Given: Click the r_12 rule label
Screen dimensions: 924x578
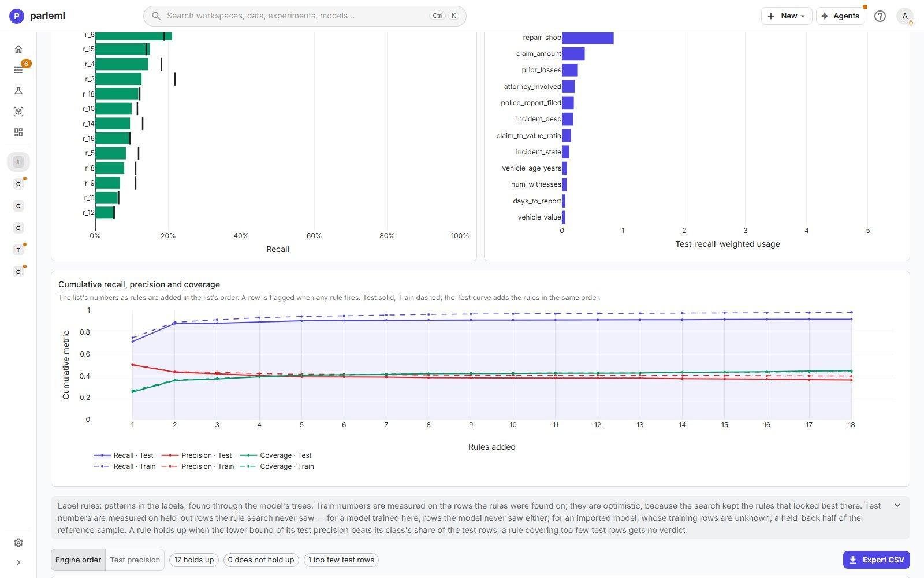Looking at the screenshot, I should 88,213.
